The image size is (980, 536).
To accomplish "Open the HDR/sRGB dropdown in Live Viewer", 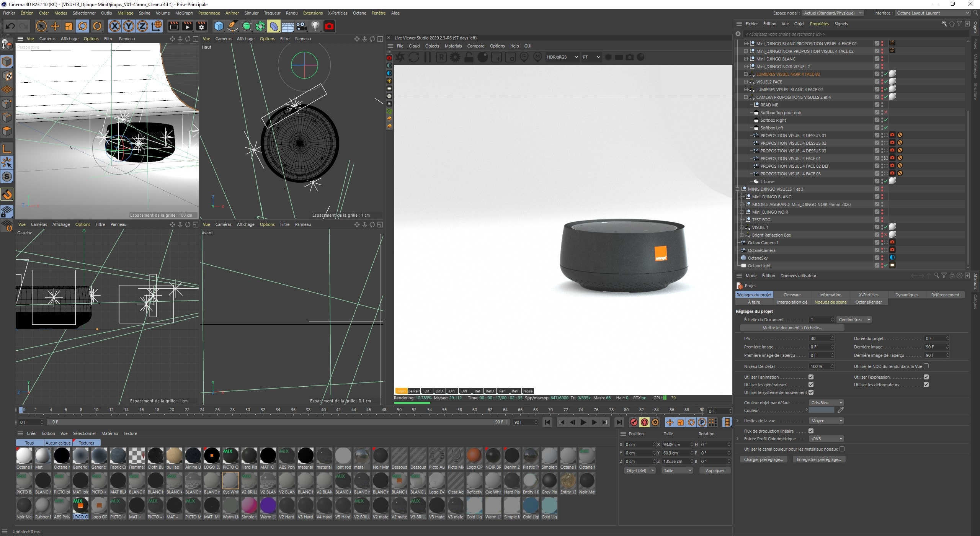I will [x=562, y=57].
